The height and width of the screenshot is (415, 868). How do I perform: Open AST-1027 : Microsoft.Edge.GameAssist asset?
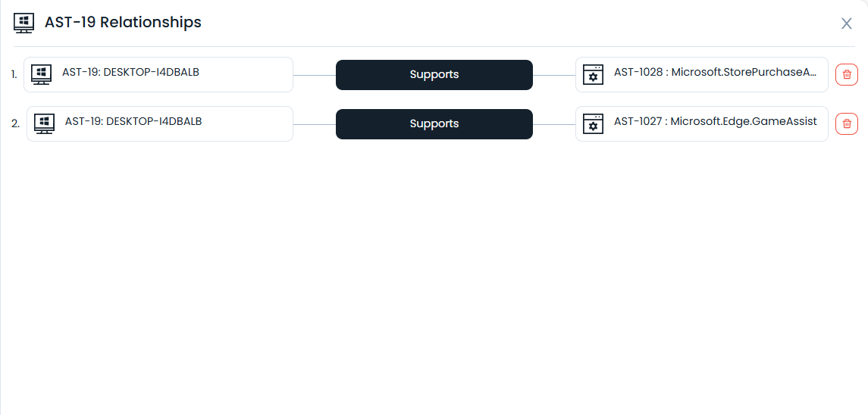[716, 121]
